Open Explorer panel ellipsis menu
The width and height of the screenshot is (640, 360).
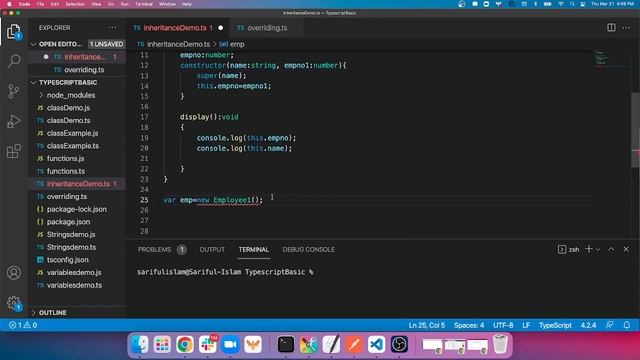pos(112,28)
